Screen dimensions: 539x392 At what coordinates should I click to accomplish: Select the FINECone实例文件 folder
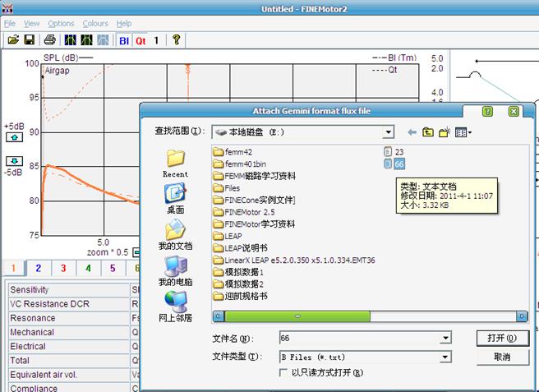click(x=254, y=201)
